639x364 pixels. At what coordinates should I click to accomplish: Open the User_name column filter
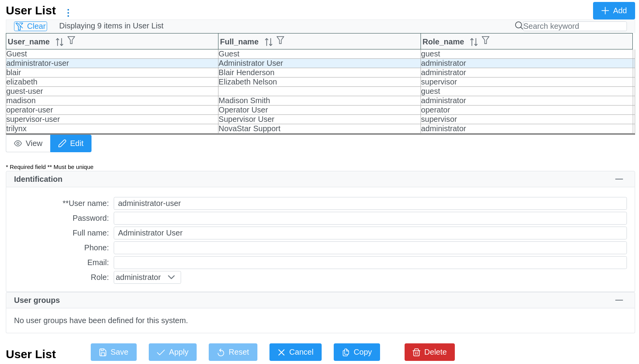click(71, 40)
